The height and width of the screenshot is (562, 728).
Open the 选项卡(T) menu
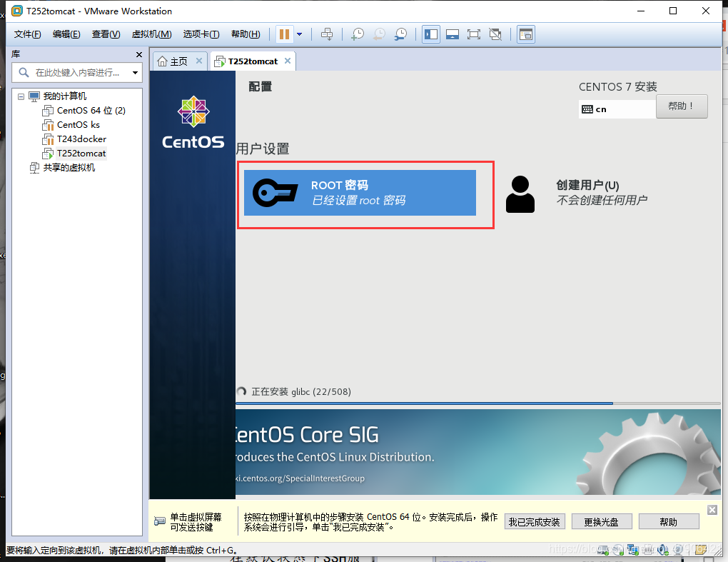point(201,34)
